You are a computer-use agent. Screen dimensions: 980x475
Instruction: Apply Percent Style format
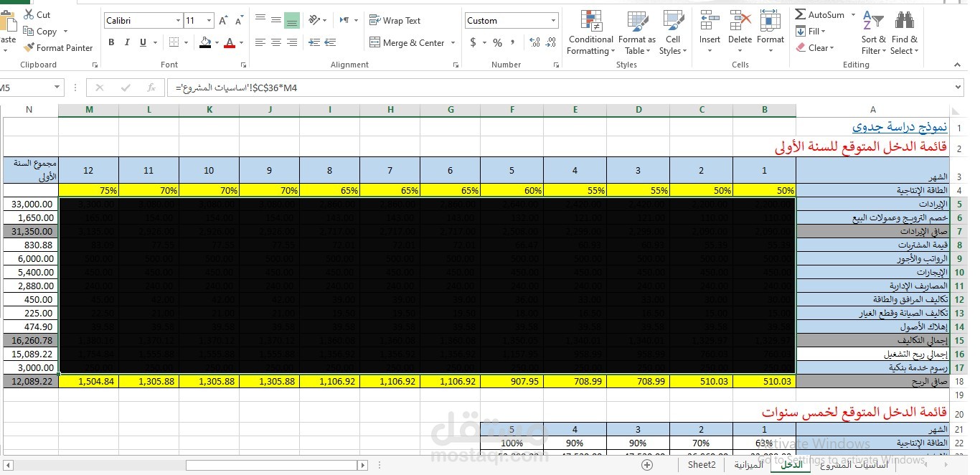click(x=497, y=43)
